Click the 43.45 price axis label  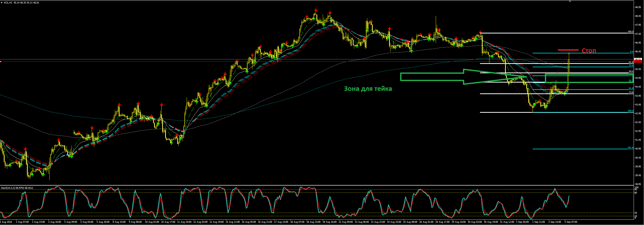[x=638, y=105]
